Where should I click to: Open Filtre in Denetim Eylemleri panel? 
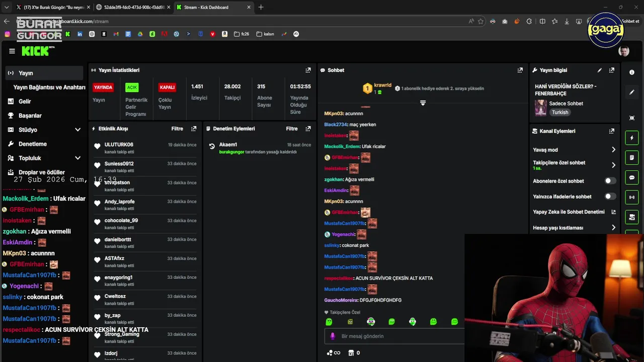[x=292, y=129]
